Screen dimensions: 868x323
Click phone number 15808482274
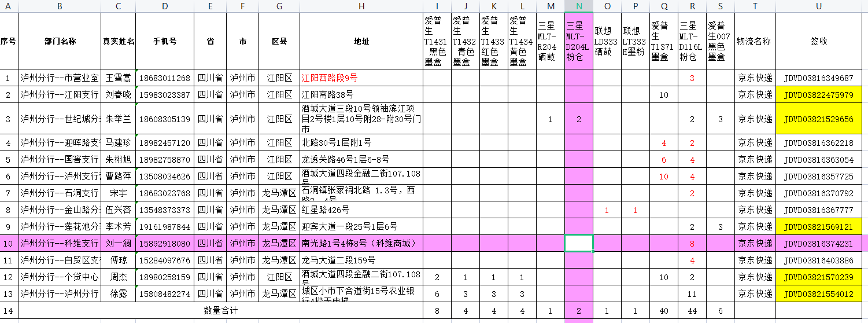[165, 293]
